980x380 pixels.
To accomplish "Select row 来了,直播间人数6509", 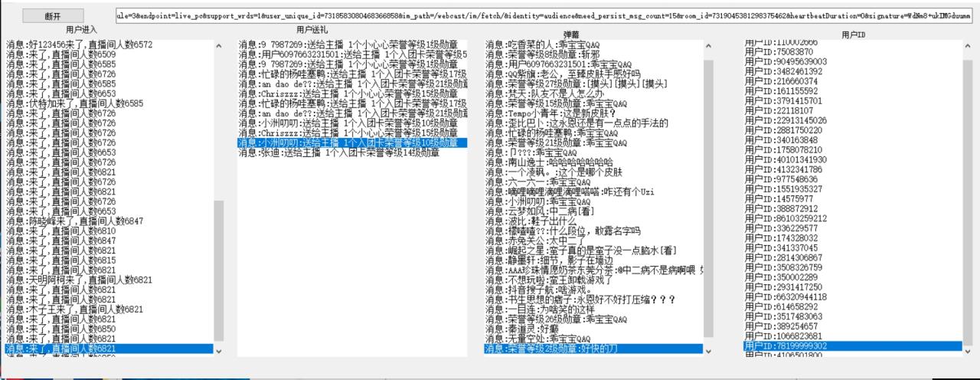I will coord(109,55).
